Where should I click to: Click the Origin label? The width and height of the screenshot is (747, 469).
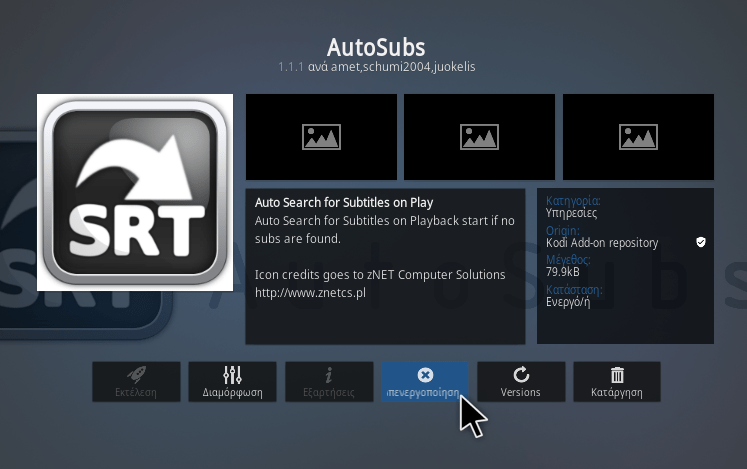[x=563, y=231]
